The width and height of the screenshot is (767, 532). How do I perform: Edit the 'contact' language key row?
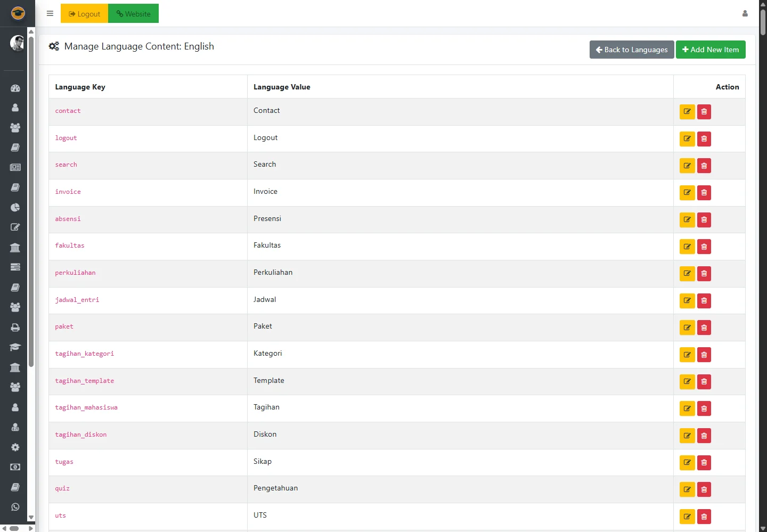pyautogui.click(x=687, y=112)
